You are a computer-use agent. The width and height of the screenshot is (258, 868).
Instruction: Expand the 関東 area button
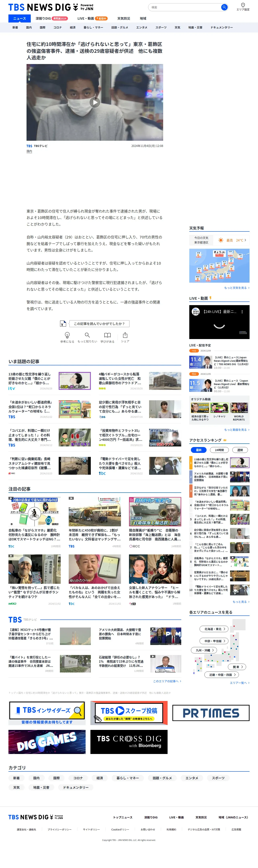coord(238,666)
